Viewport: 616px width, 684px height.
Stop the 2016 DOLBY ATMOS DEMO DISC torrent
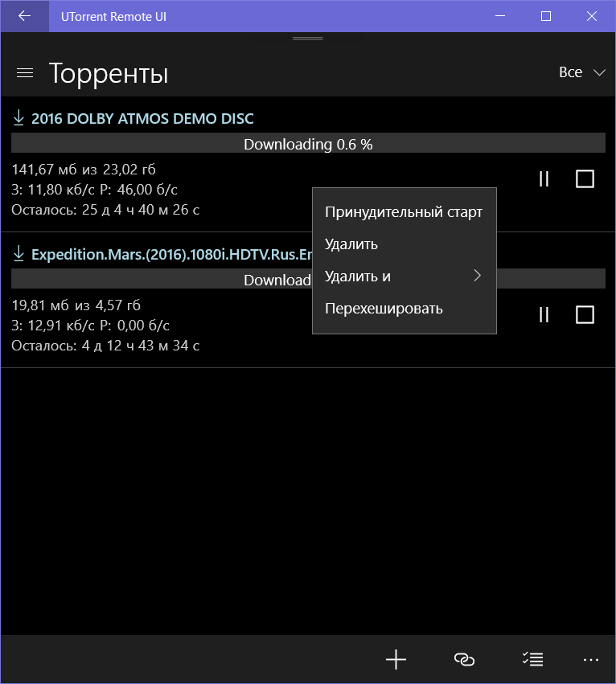click(585, 179)
